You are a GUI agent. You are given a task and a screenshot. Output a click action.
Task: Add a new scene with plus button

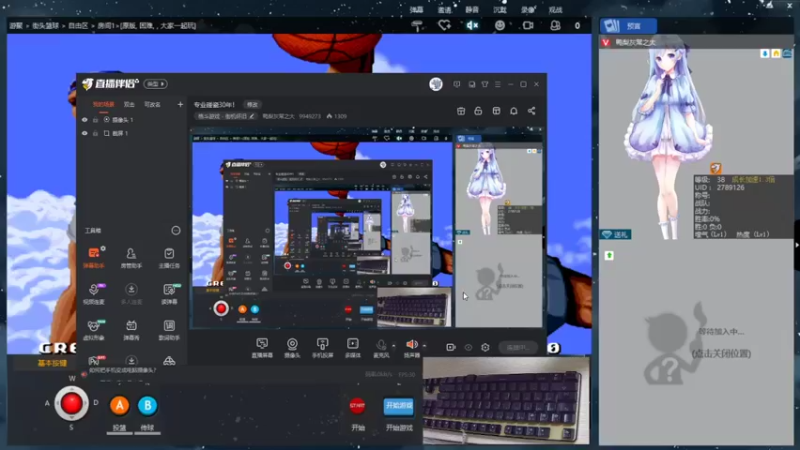tap(180, 105)
